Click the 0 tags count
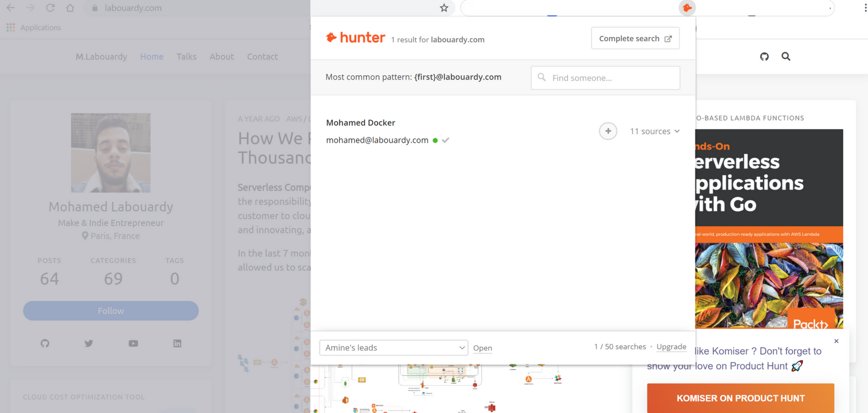This screenshot has height=413, width=868. [x=174, y=279]
